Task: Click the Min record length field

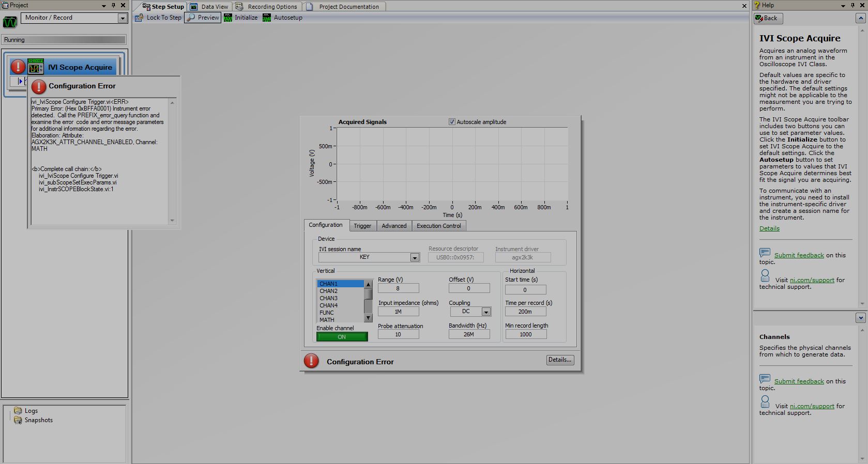Action: [525, 334]
